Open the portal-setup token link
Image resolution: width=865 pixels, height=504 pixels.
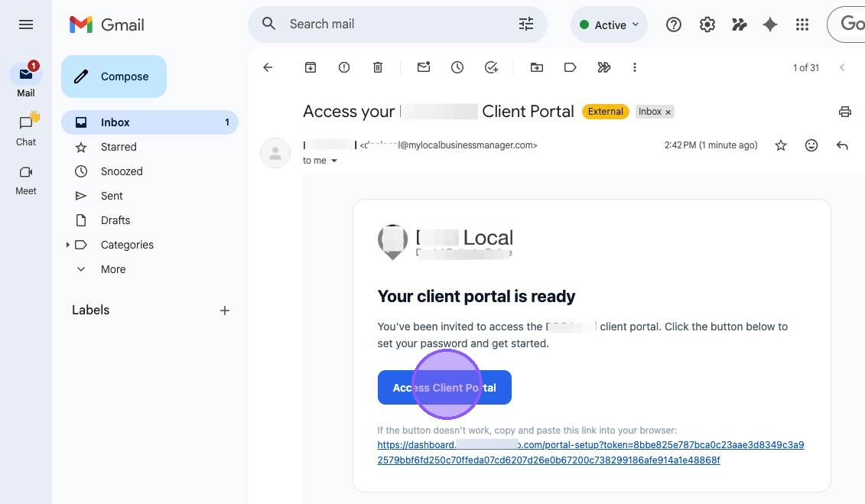click(x=590, y=452)
